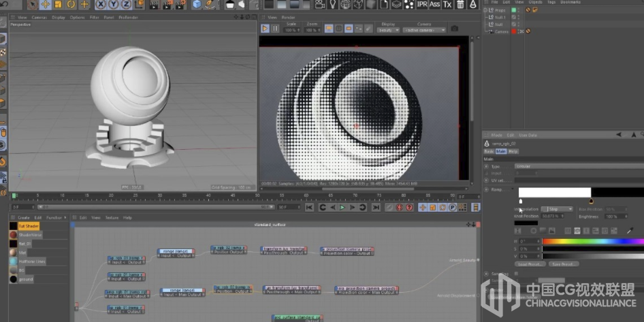This screenshot has height=322, width=644.
Task: Open the ramp Type circular dropdown
Action: (x=579, y=166)
